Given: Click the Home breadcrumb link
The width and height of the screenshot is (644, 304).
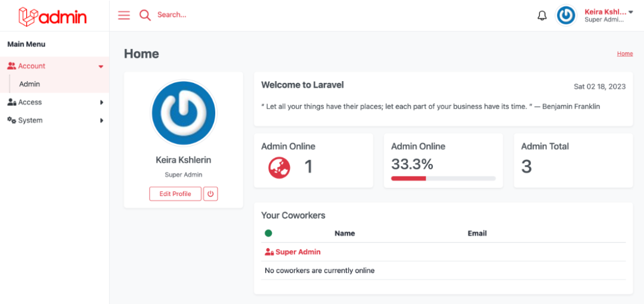Looking at the screenshot, I should click(x=625, y=54).
